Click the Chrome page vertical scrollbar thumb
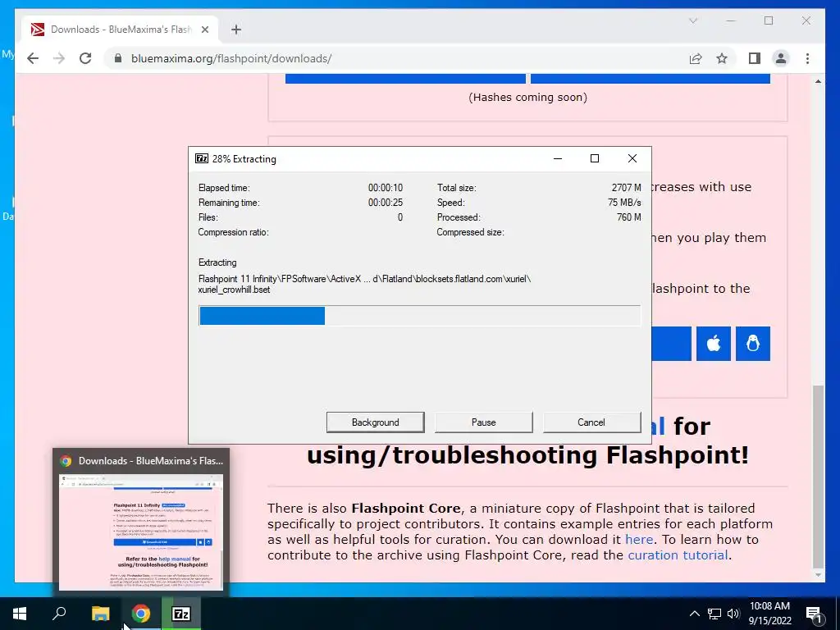This screenshot has height=630, width=840. pyautogui.click(x=818, y=477)
